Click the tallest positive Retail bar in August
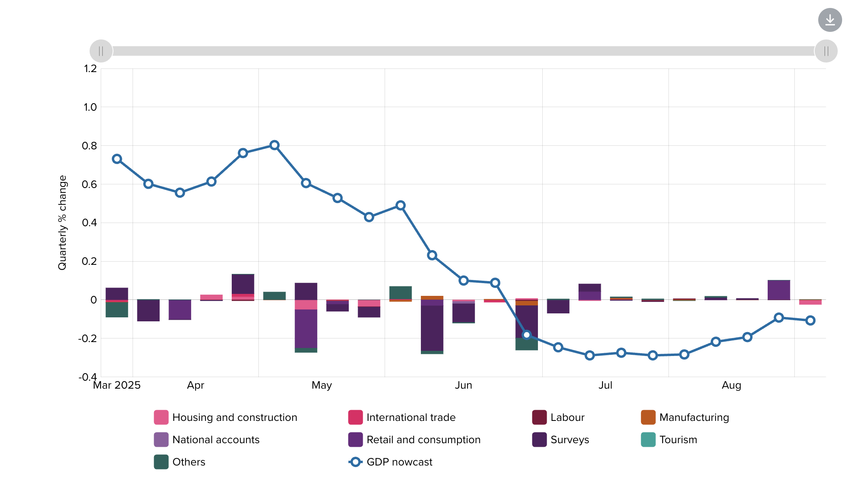The width and height of the screenshot is (868, 485). pyautogui.click(x=779, y=290)
